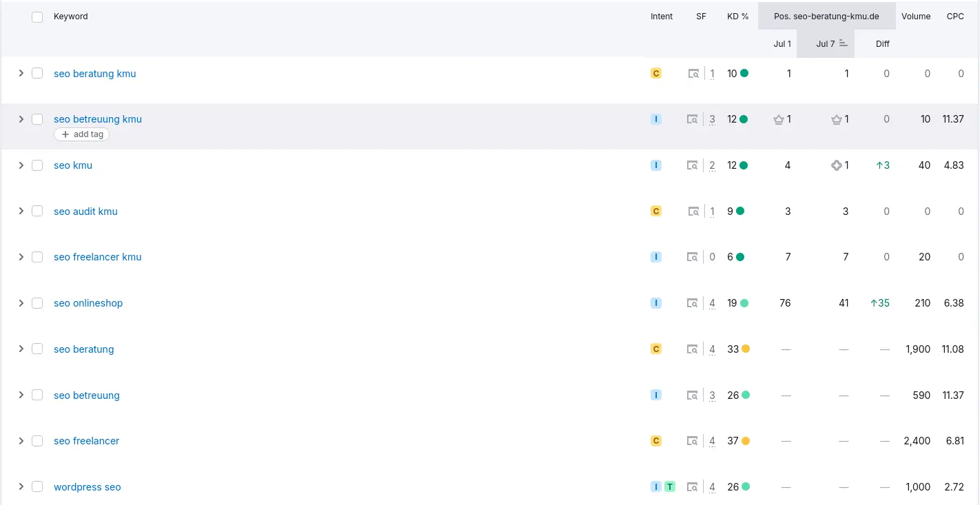980x505 pixels.
Task: Open keyword link seo kmu
Action: [x=73, y=165]
